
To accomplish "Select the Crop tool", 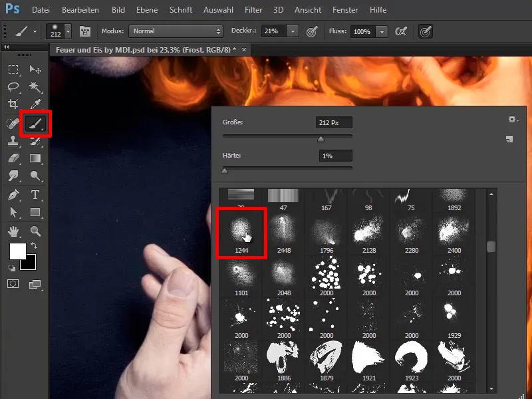I will pyautogui.click(x=13, y=104).
